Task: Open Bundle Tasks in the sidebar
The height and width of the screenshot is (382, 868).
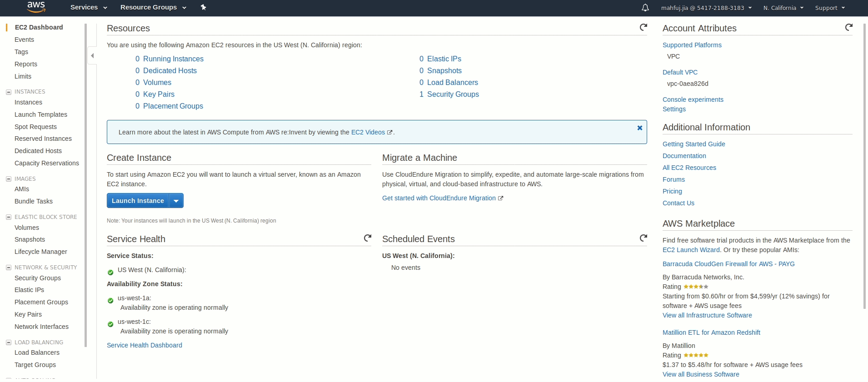Action: pyautogui.click(x=34, y=201)
